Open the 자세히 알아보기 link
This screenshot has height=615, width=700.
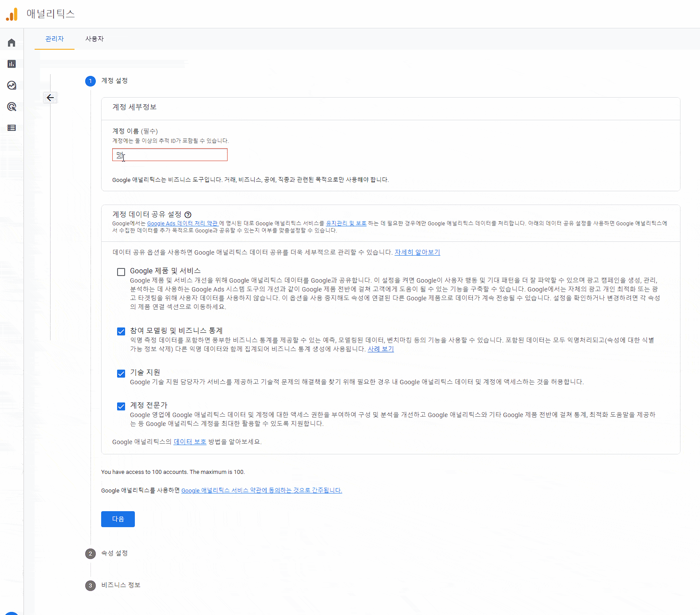[x=417, y=252]
